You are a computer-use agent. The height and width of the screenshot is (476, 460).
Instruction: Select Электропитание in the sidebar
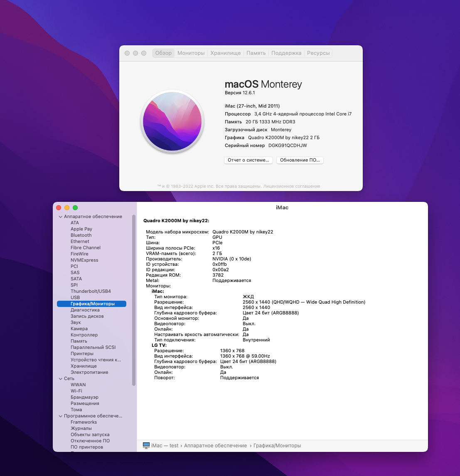coord(89,372)
